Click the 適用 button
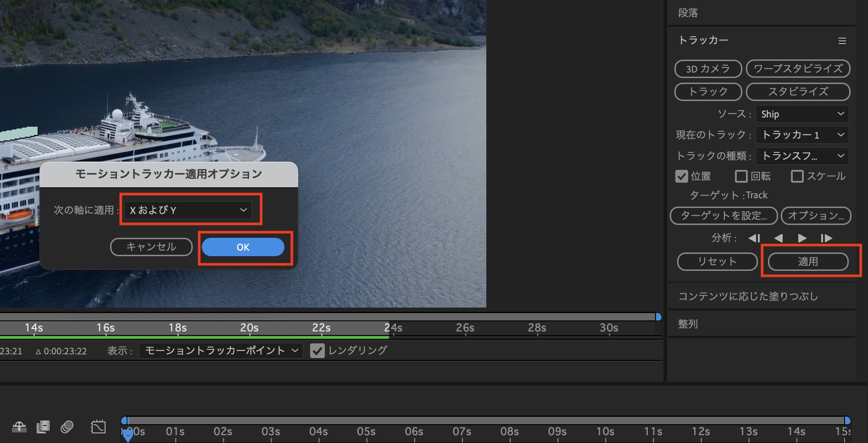The height and width of the screenshot is (443, 868). (808, 262)
